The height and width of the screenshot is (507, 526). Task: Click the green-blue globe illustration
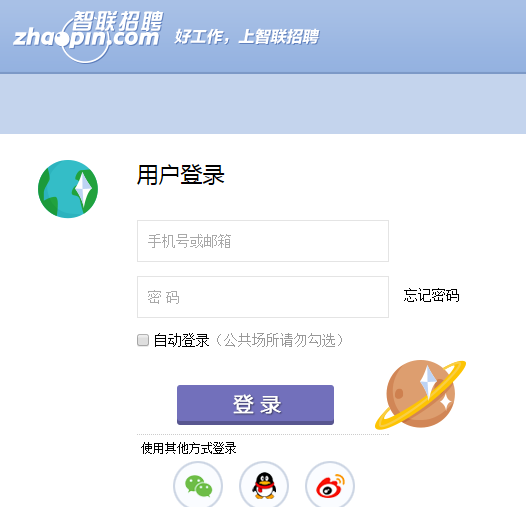tap(68, 189)
